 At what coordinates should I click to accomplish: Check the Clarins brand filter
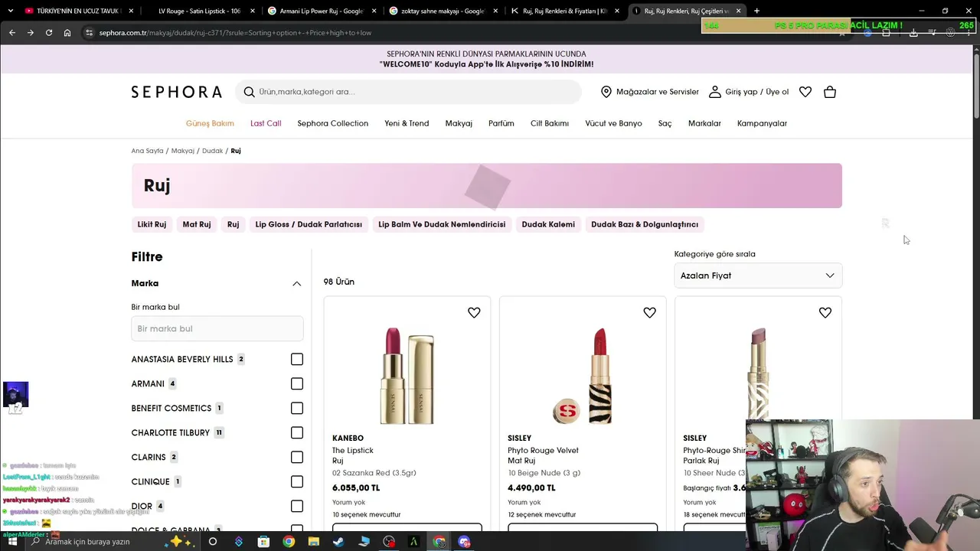297,458
